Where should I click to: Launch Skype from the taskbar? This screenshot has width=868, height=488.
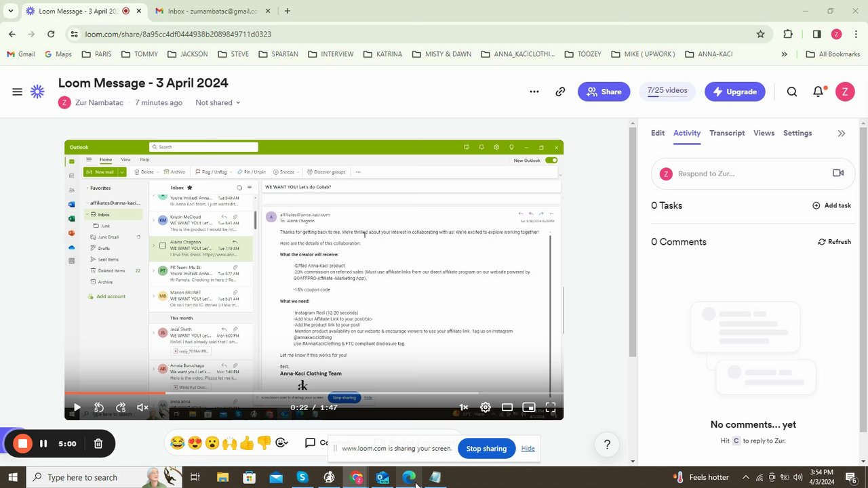302,477
